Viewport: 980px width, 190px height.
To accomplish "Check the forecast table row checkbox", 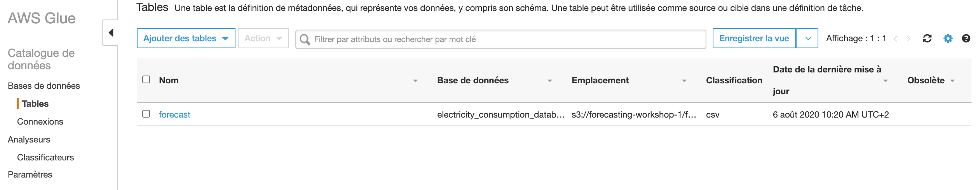I will (x=146, y=114).
